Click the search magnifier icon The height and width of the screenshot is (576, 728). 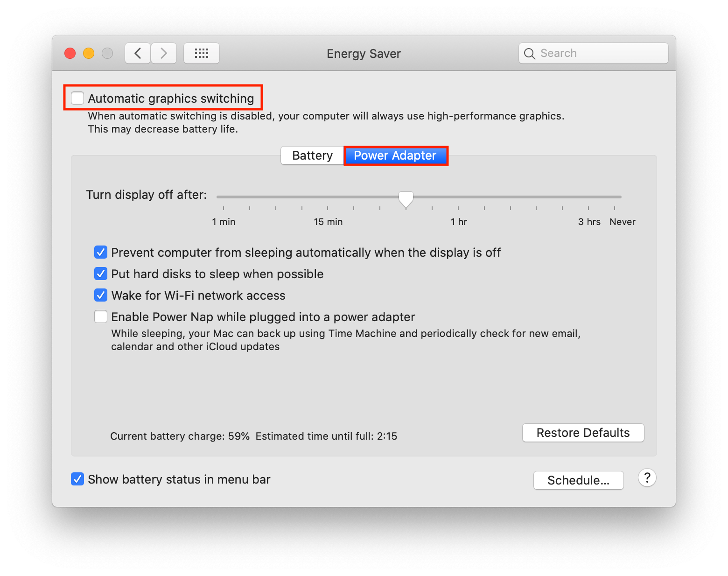click(x=530, y=53)
